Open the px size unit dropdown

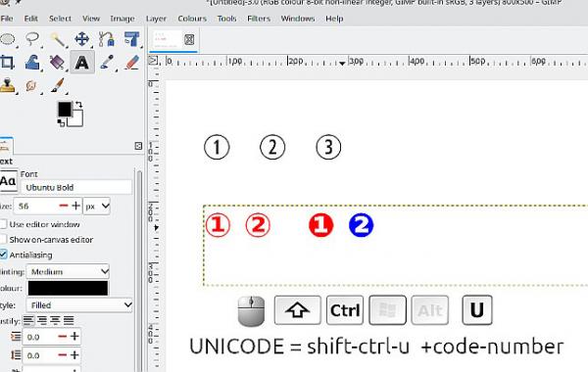pyautogui.click(x=97, y=206)
